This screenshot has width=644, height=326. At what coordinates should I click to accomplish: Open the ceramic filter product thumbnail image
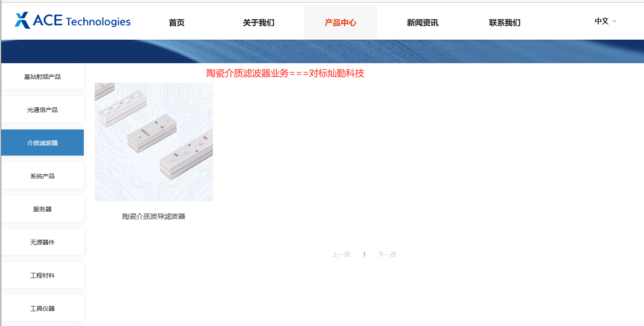click(x=154, y=142)
